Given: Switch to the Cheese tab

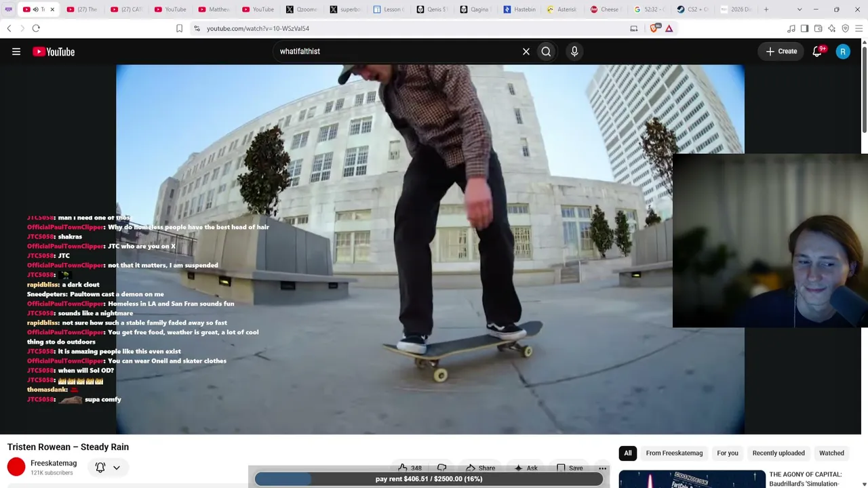Looking at the screenshot, I should [606, 9].
